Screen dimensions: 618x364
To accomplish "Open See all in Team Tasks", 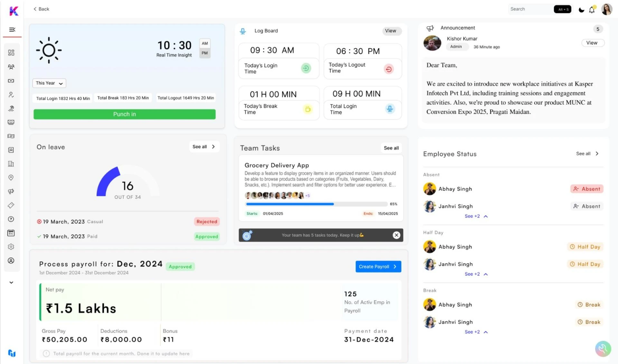I will pyautogui.click(x=391, y=148).
